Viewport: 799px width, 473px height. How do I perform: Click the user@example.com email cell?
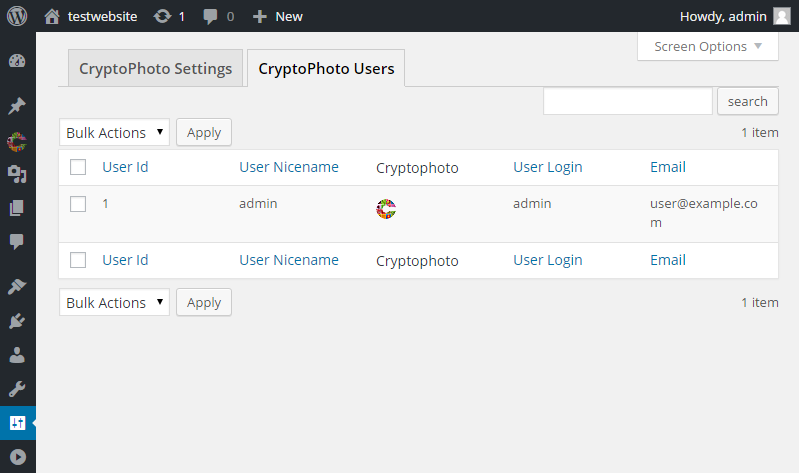(704, 213)
